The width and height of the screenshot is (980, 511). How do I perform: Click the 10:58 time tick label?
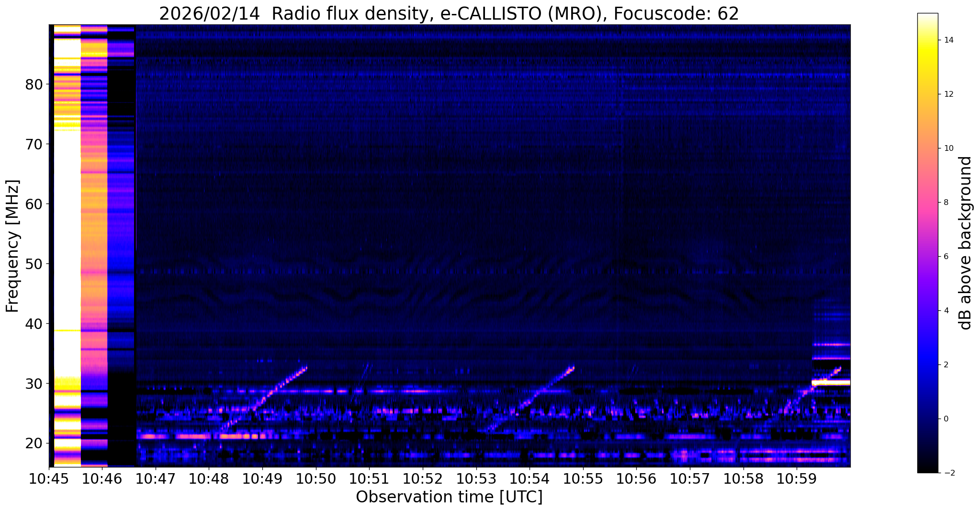[743, 479]
